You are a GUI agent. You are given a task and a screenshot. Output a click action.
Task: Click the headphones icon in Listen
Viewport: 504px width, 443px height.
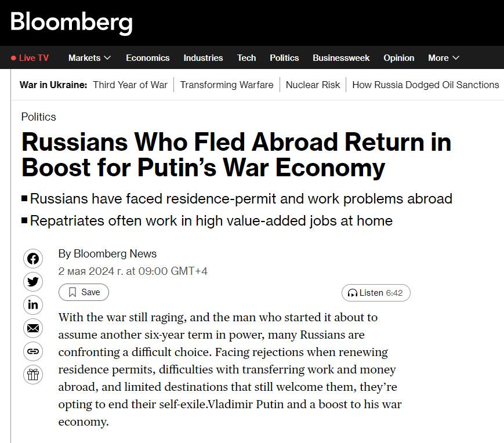point(352,293)
